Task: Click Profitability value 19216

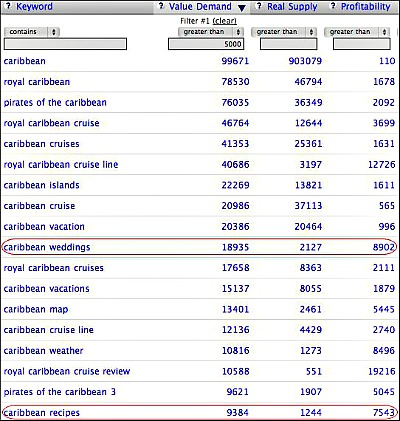Action: (381, 371)
